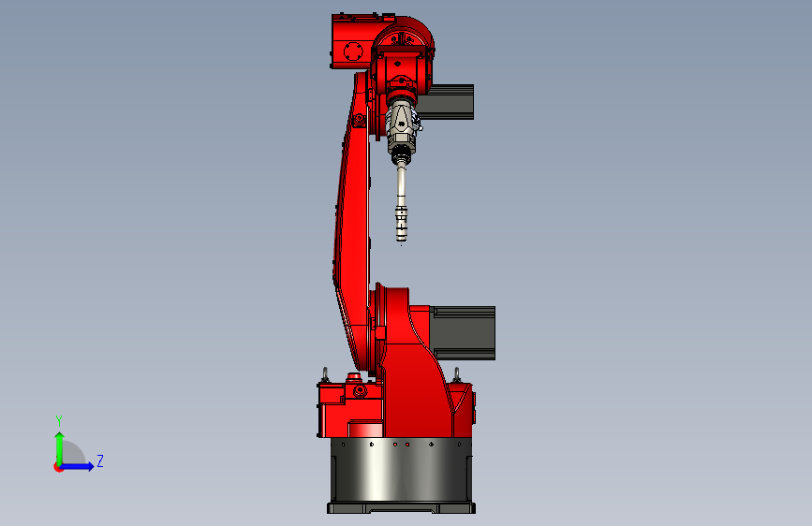Click the gray YZ plane quadrant of the triad
This screenshot has height=526, width=812.
(73, 453)
